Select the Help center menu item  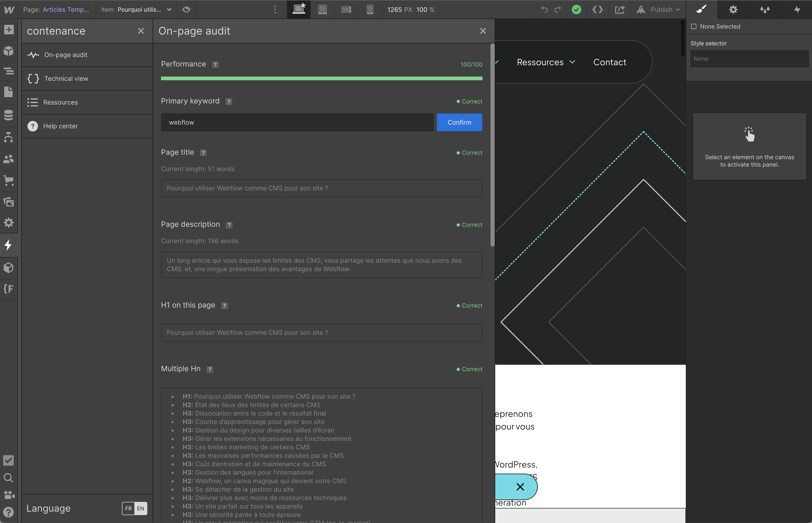click(60, 126)
